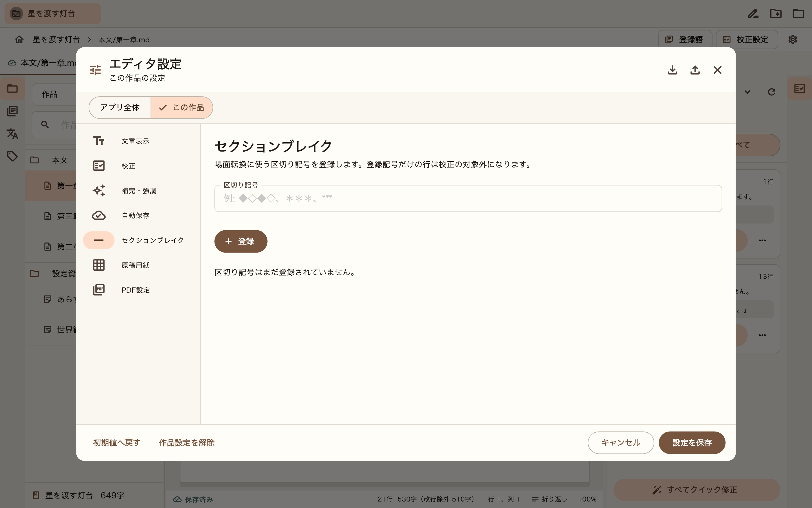Screen dimensions: 812x508
Task: Click the download/import icon in the settings header
Action: coord(672,70)
